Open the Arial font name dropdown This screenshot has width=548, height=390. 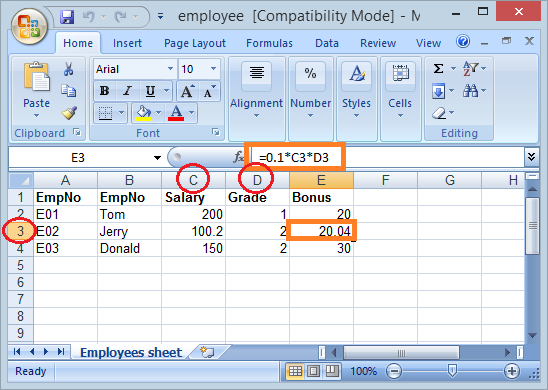170,69
